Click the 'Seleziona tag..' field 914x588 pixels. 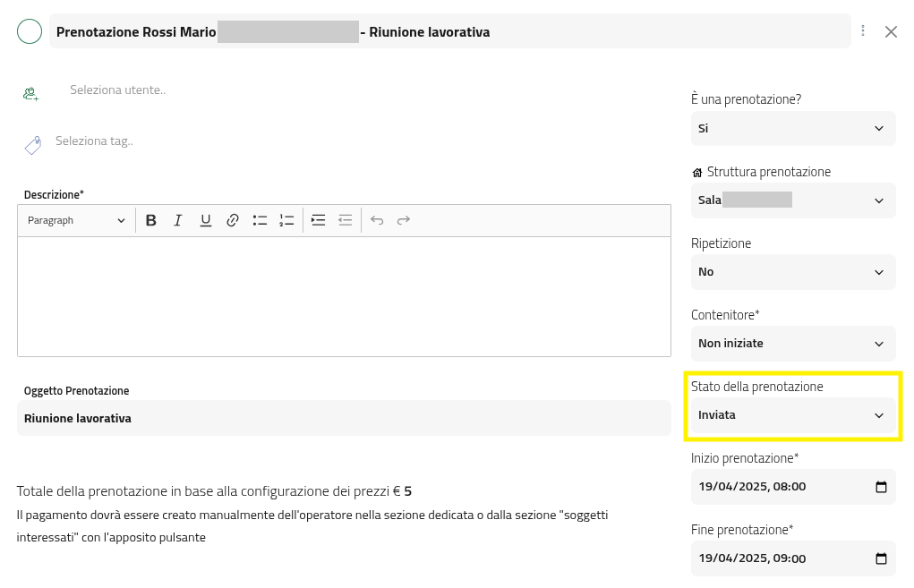click(94, 141)
